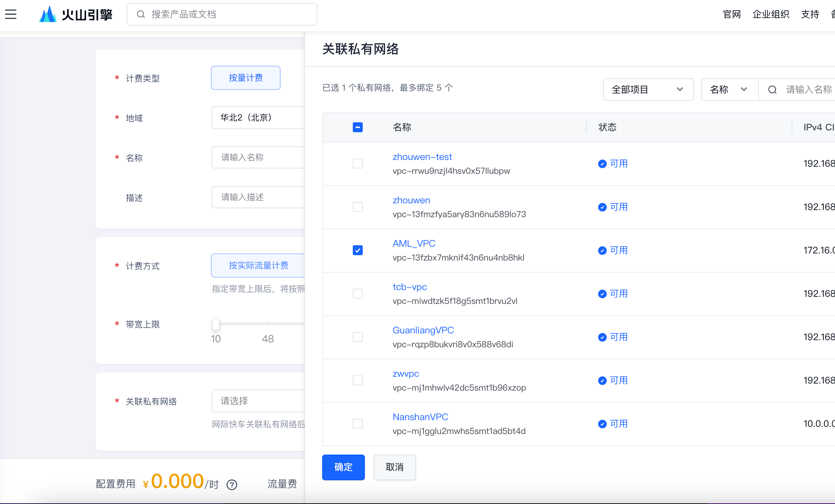Click the search icon in name filter
Viewport: 835px width, 504px height.
coord(772,90)
